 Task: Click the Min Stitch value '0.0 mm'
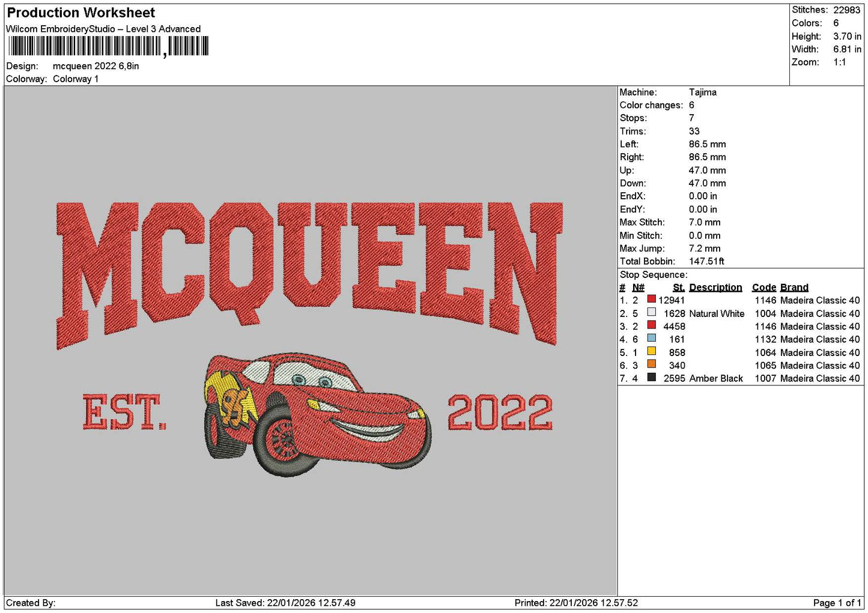coord(705,235)
